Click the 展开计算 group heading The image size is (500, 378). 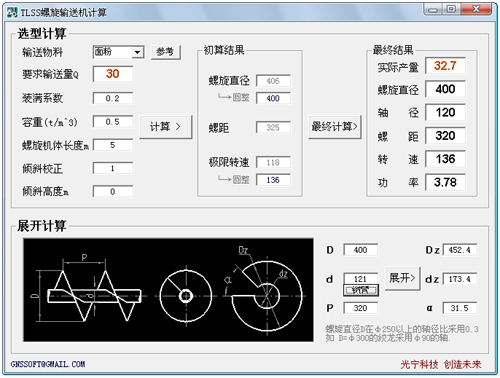pos(42,226)
